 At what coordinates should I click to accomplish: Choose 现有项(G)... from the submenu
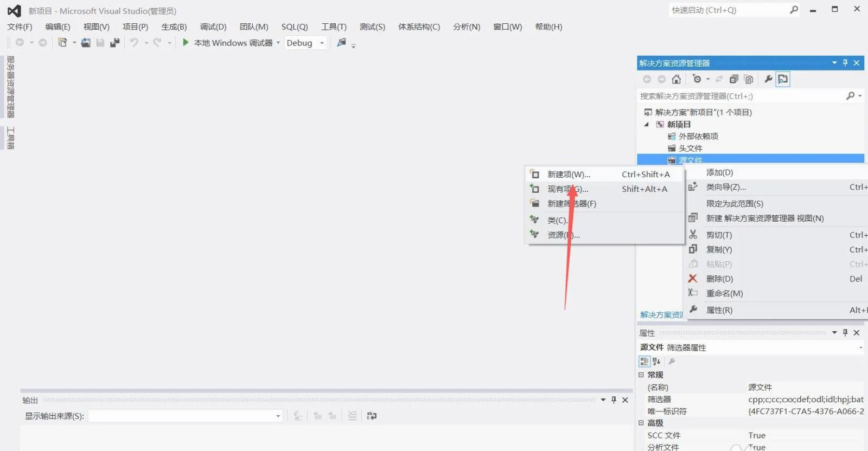coord(604,189)
